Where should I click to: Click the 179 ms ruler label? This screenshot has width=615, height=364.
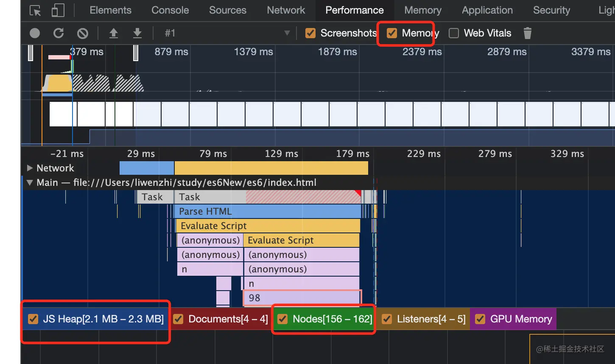[353, 154]
